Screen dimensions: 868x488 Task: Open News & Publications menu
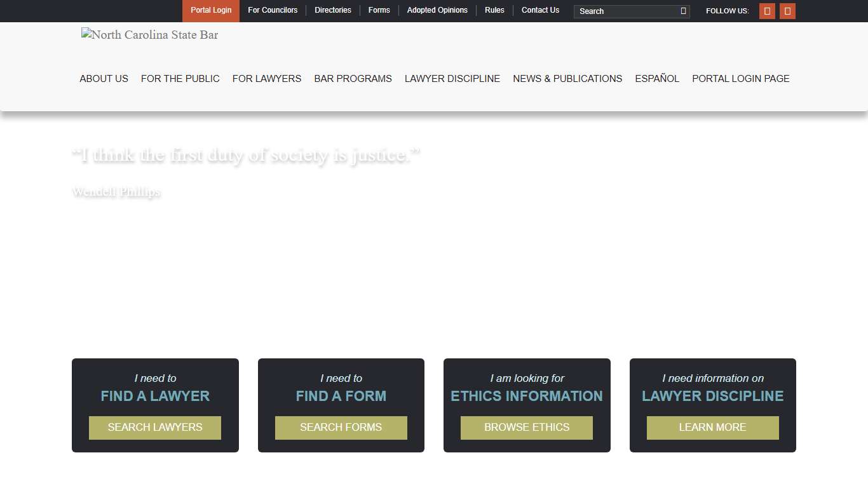coord(567,79)
